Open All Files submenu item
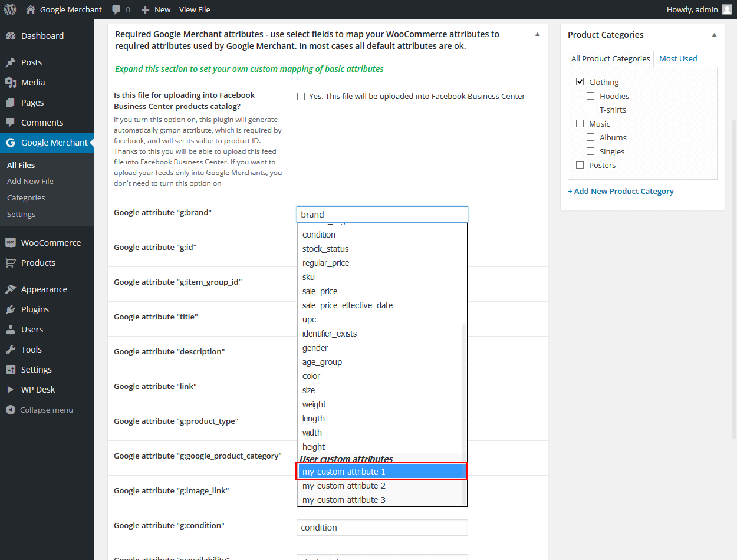The height and width of the screenshot is (560, 737). click(x=21, y=165)
